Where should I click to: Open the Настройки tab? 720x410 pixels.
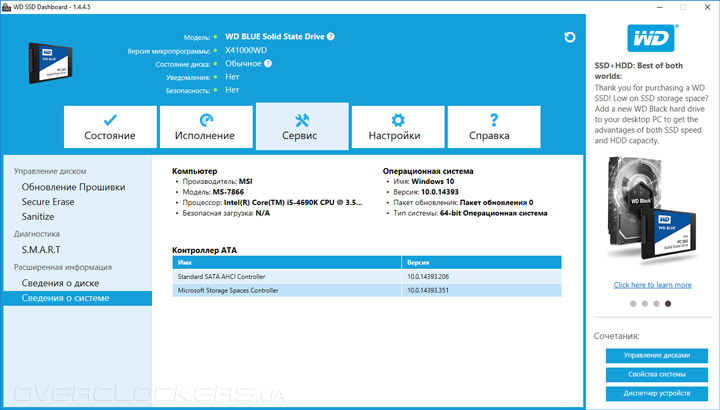pyautogui.click(x=398, y=127)
